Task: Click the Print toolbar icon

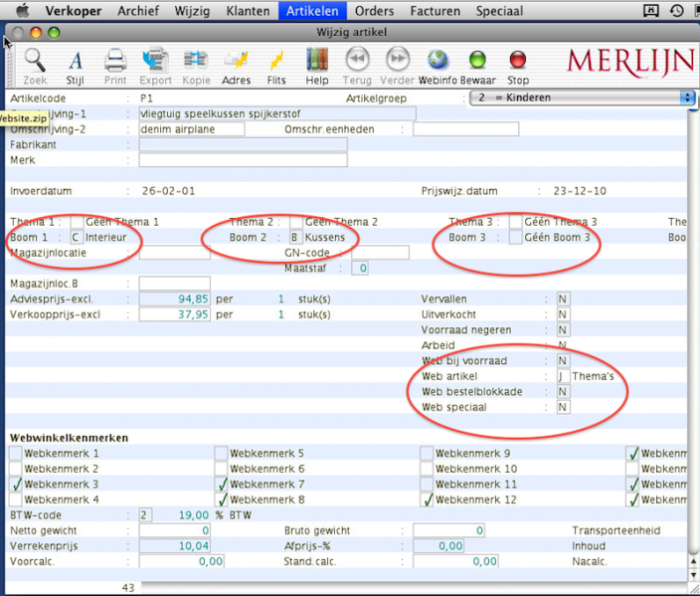Action: (115, 61)
